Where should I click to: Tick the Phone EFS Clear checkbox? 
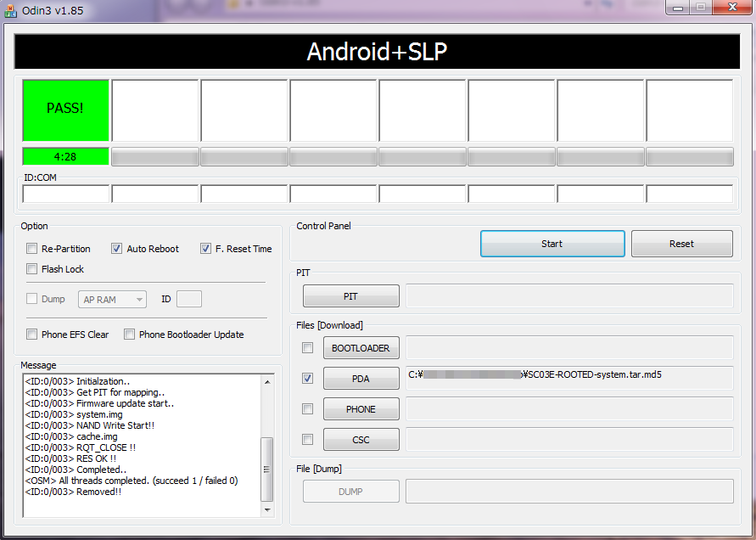point(32,334)
